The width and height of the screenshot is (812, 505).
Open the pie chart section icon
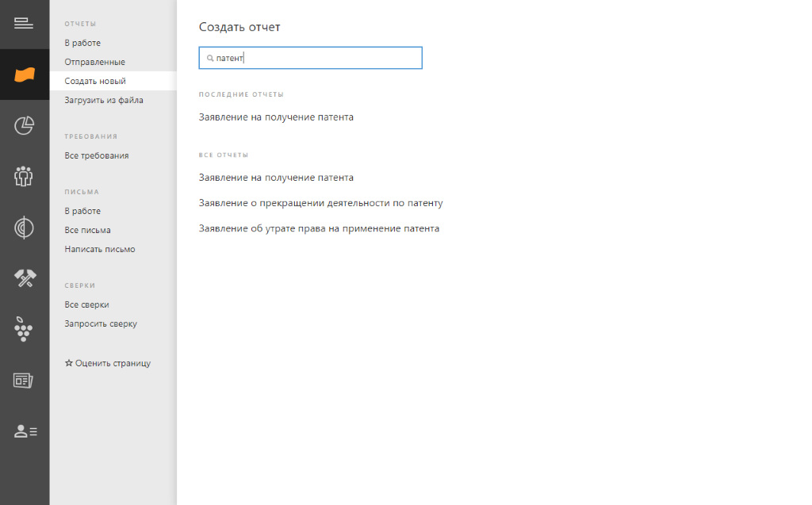point(24,125)
